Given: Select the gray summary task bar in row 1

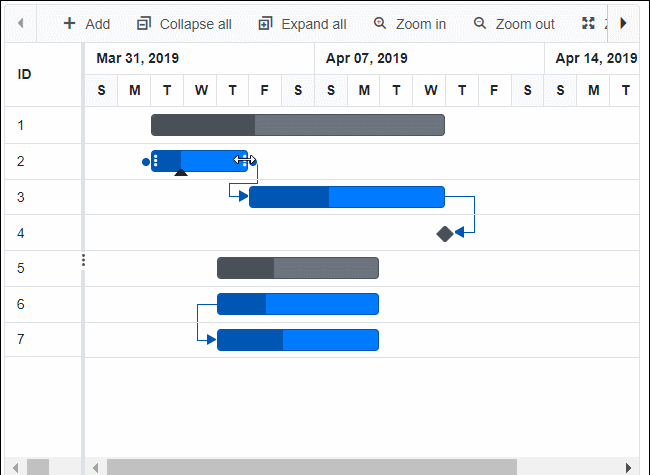Looking at the screenshot, I should pos(297,125).
